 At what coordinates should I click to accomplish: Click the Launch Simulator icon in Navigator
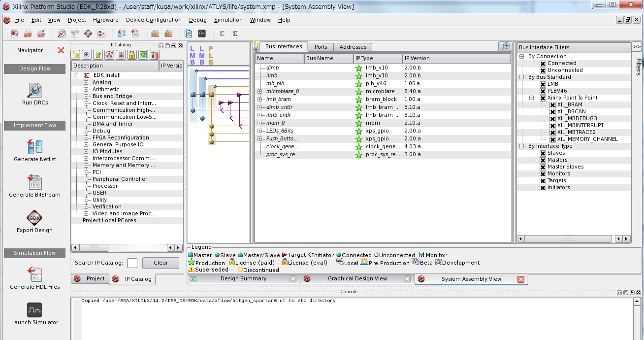[35, 310]
